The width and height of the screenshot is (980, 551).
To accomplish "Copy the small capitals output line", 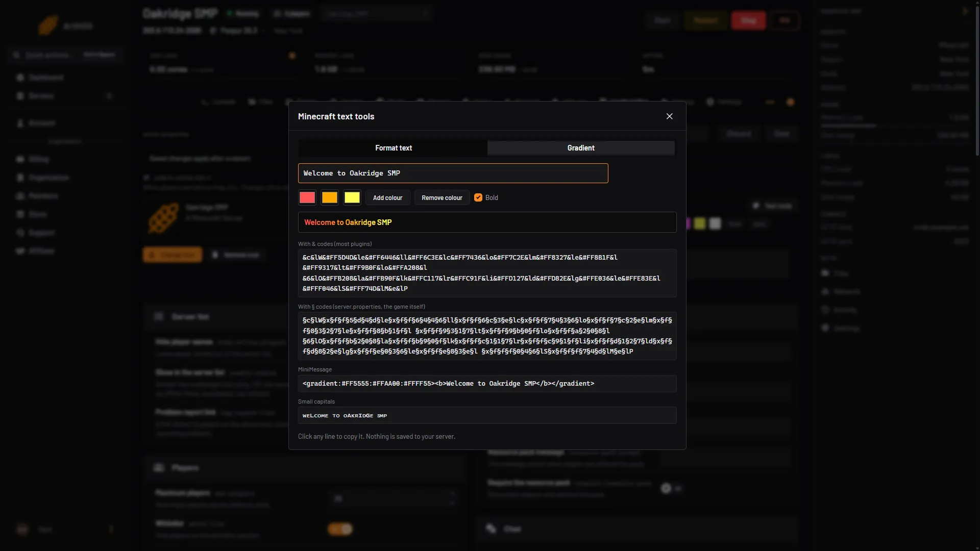I will coord(487,416).
